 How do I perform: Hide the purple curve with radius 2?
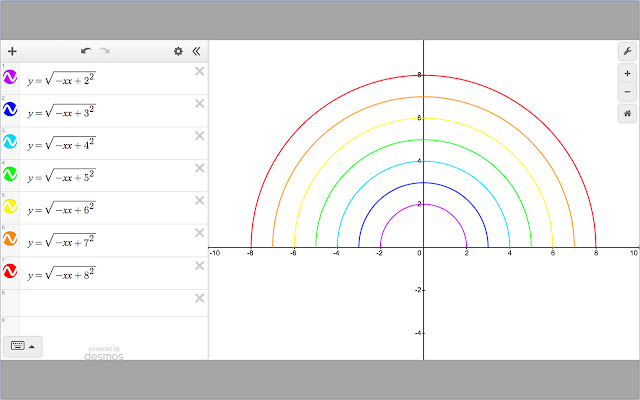click(x=10, y=77)
